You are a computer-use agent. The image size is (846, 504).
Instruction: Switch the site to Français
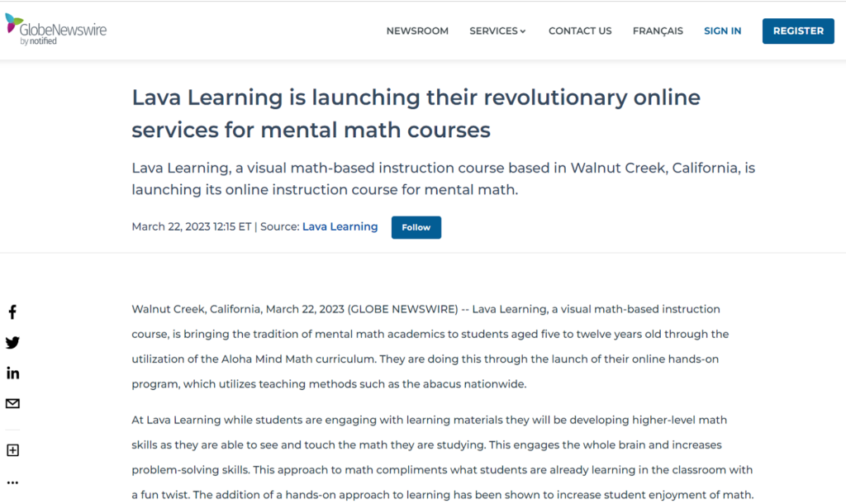tap(658, 31)
